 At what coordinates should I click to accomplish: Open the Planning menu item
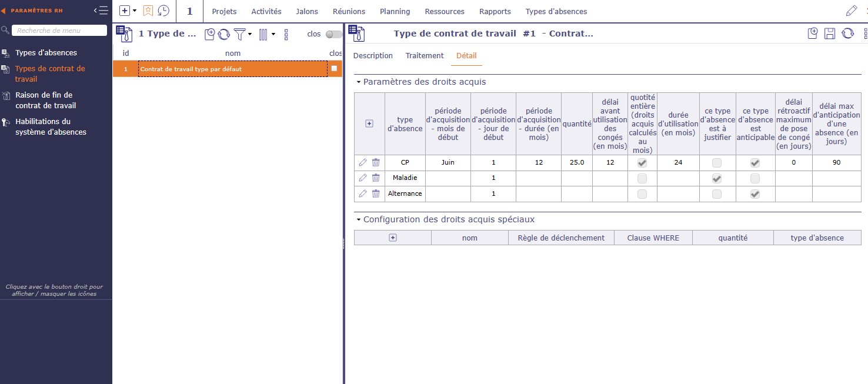pyautogui.click(x=395, y=11)
